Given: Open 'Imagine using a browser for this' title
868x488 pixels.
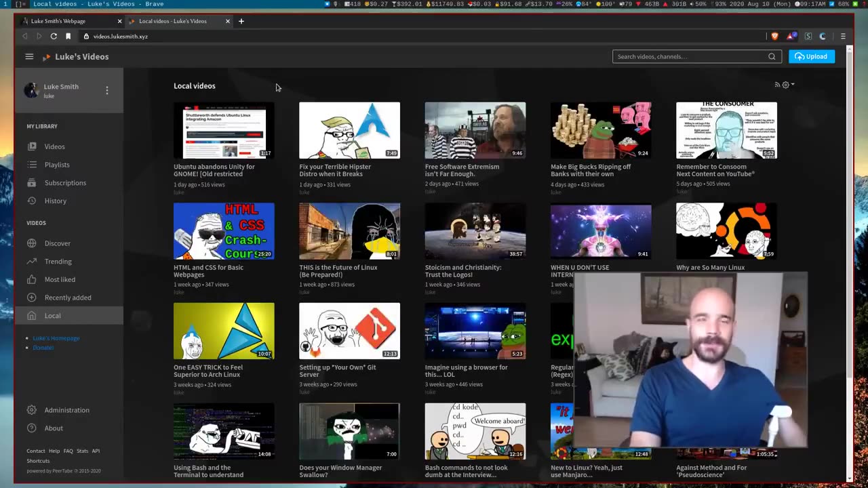Looking at the screenshot, I should [x=466, y=371].
